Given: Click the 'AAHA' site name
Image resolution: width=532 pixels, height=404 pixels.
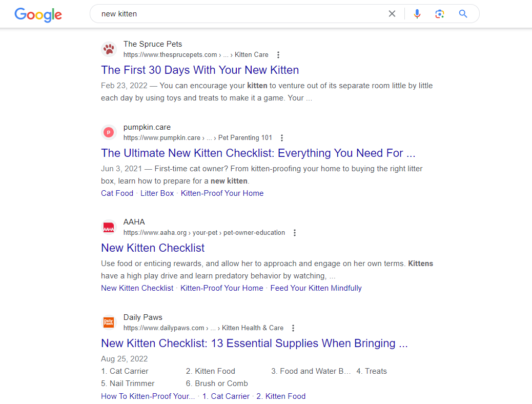Looking at the screenshot, I should 134,222.
